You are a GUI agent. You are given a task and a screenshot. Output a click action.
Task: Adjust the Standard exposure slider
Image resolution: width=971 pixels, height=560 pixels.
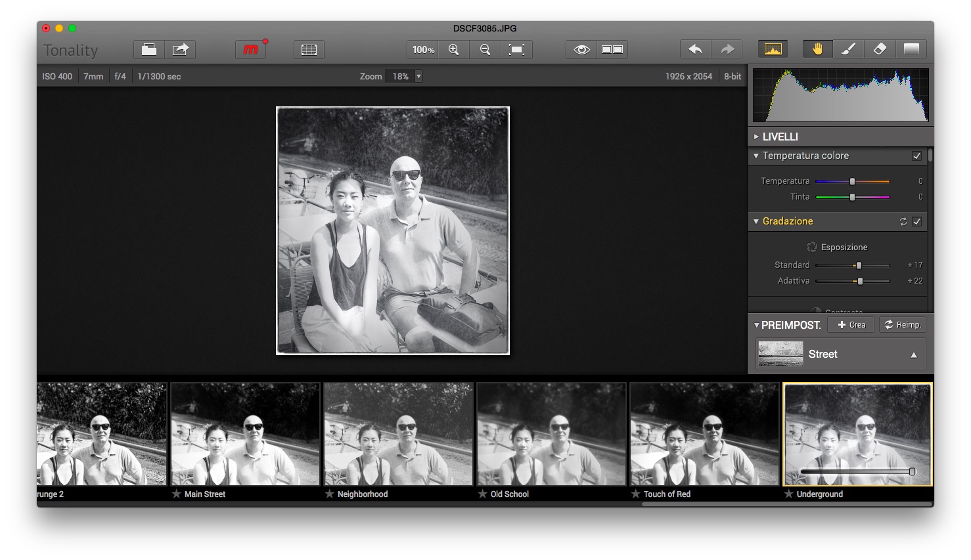pos(858,265)
